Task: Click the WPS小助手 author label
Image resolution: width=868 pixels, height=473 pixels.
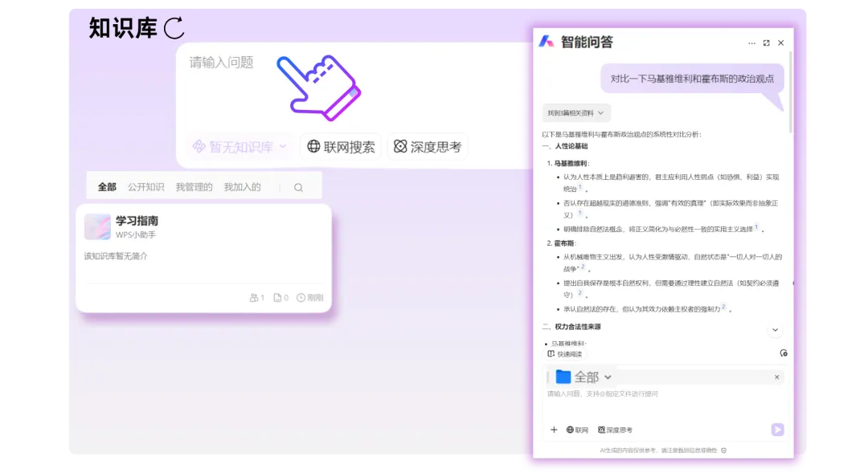Action: (x=136, y=234)
